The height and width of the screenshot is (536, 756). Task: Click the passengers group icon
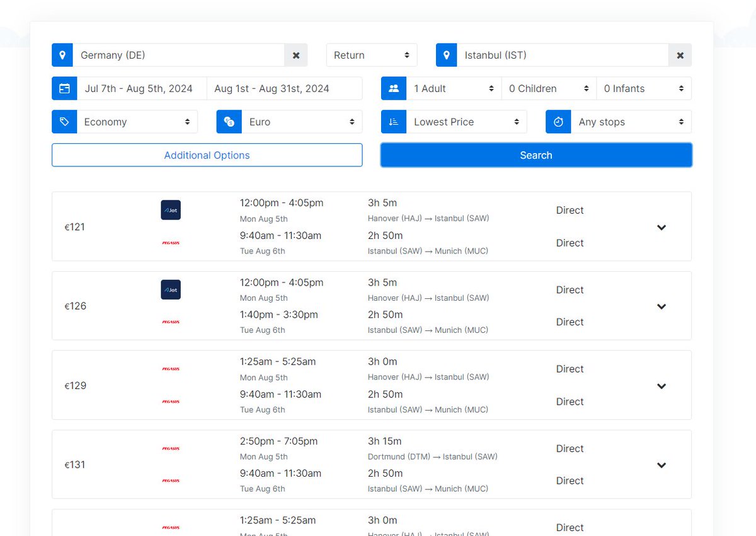tap(394, 89)
